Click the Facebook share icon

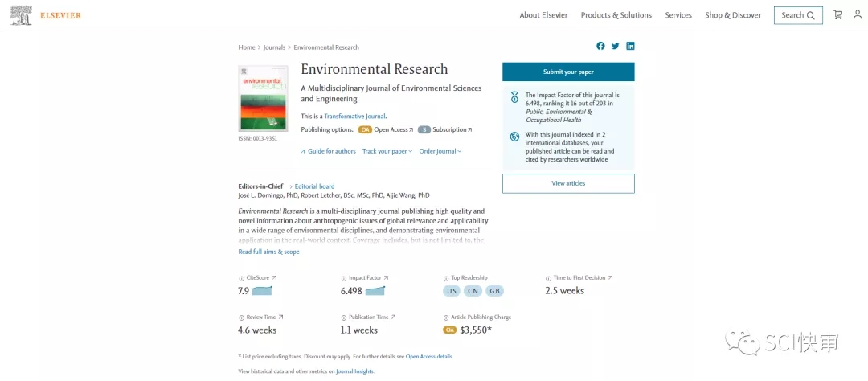600,46
